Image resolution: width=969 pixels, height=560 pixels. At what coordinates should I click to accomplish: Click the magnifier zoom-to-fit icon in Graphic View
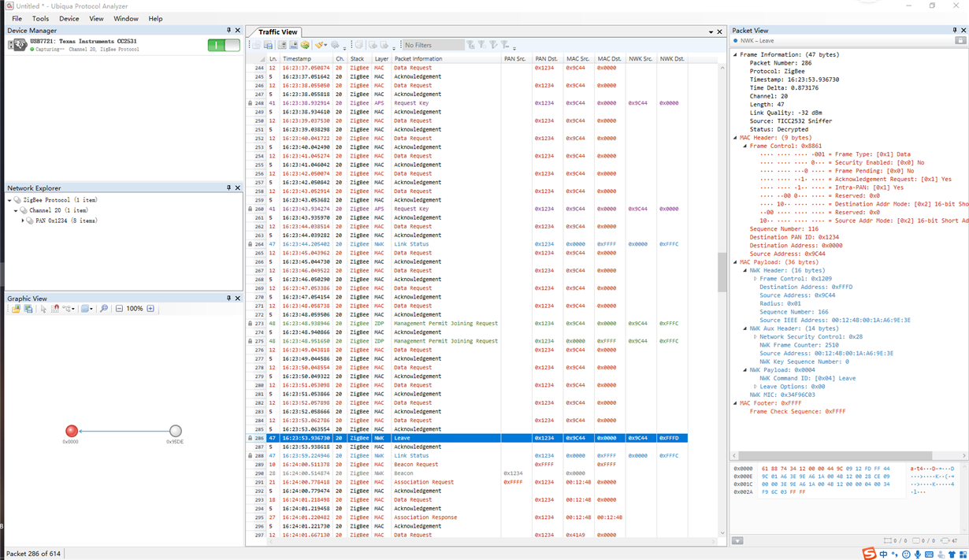click(103, 309)
